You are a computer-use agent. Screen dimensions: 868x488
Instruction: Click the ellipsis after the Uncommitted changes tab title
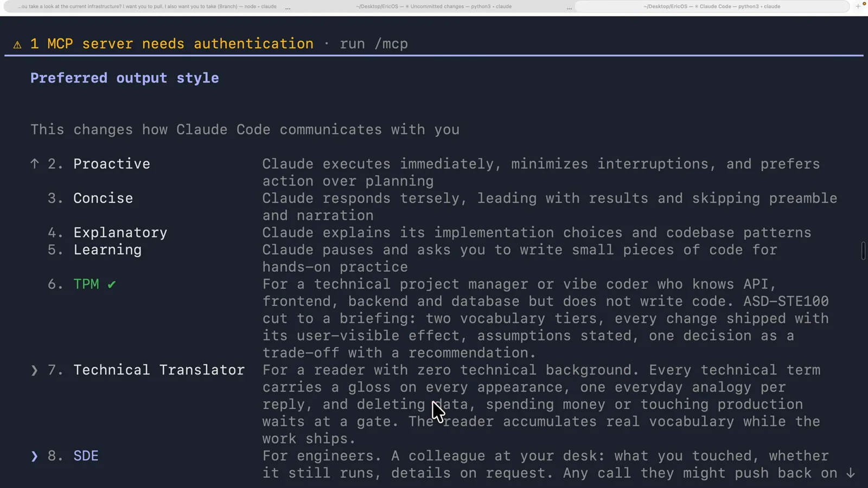click(569, 8)
